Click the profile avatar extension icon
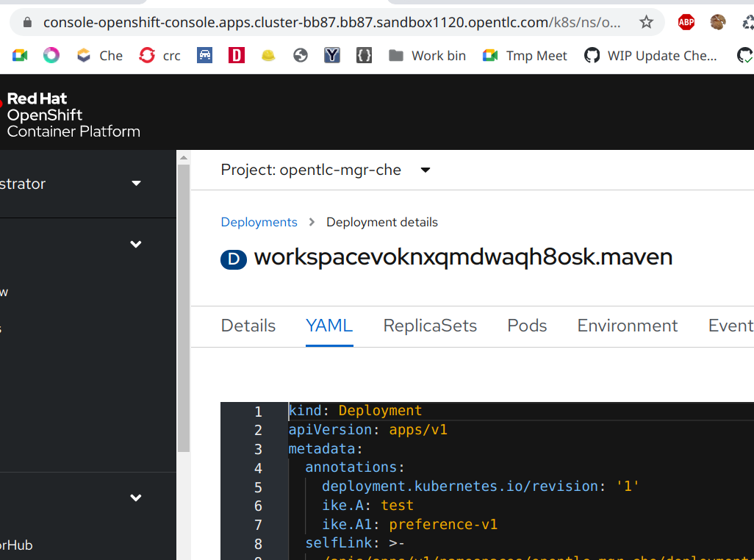Image resolution: width=754 pixels, height=560 pixels. pos(717,22)
